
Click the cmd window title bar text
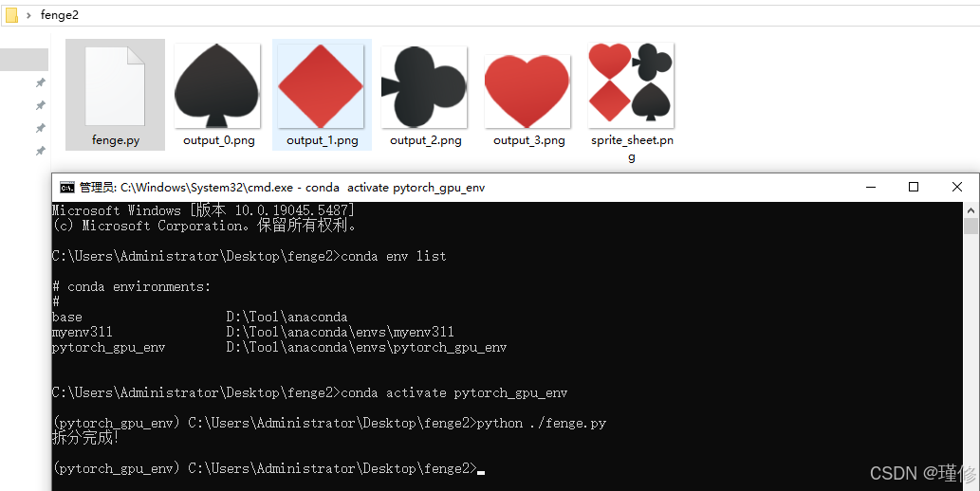(x=282, y=188)
